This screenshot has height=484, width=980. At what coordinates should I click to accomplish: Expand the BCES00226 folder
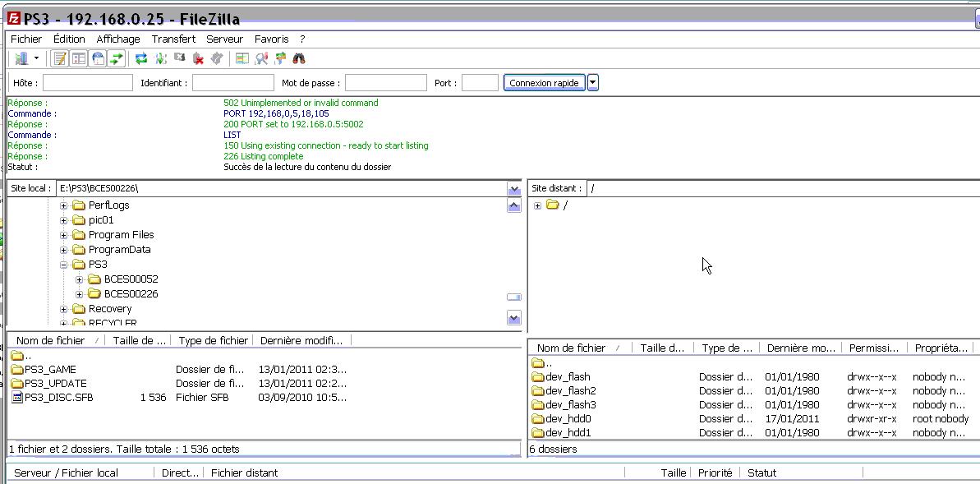[x=80, y=294]
